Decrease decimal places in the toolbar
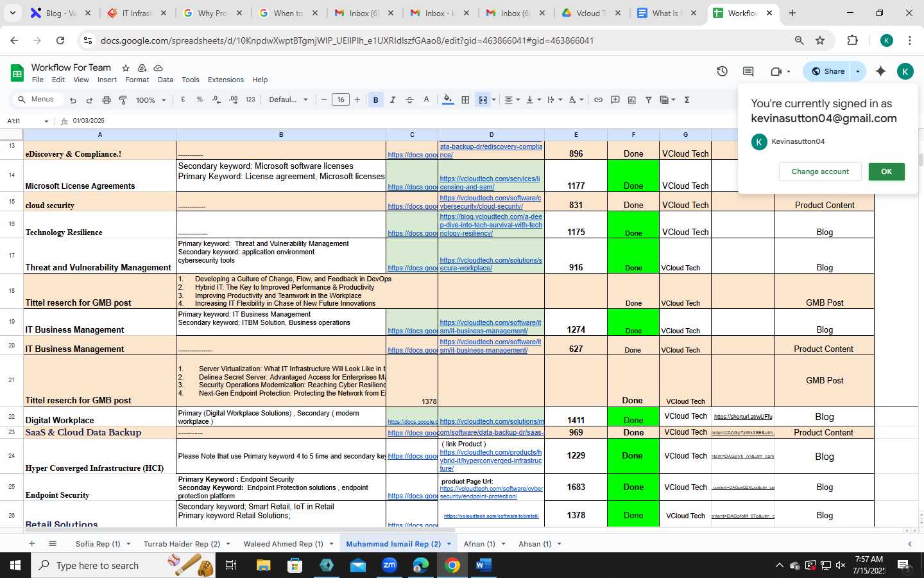Viewport: 924px width, 578px height. coord(216,100)
